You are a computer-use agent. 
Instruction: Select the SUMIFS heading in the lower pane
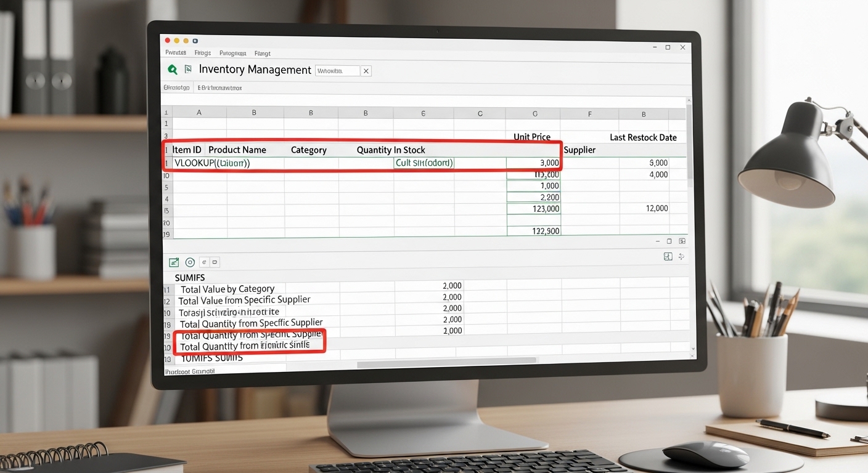pyautogui.click(x=190, y=278)
